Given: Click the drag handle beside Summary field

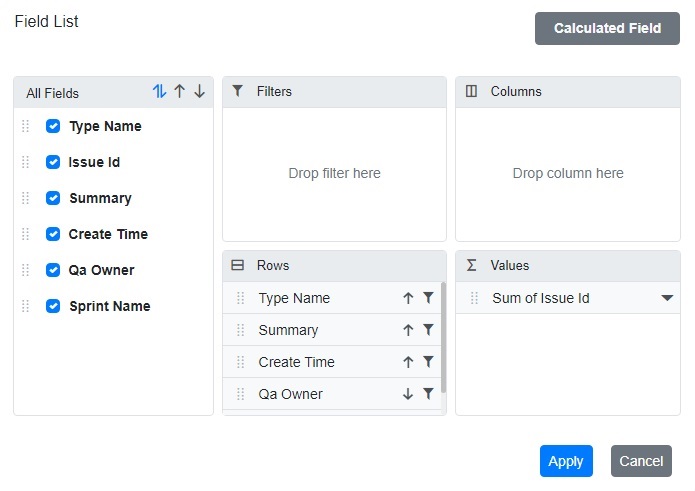Looking at the screenshot, I should pyautogui.click(x=26, y=198).
